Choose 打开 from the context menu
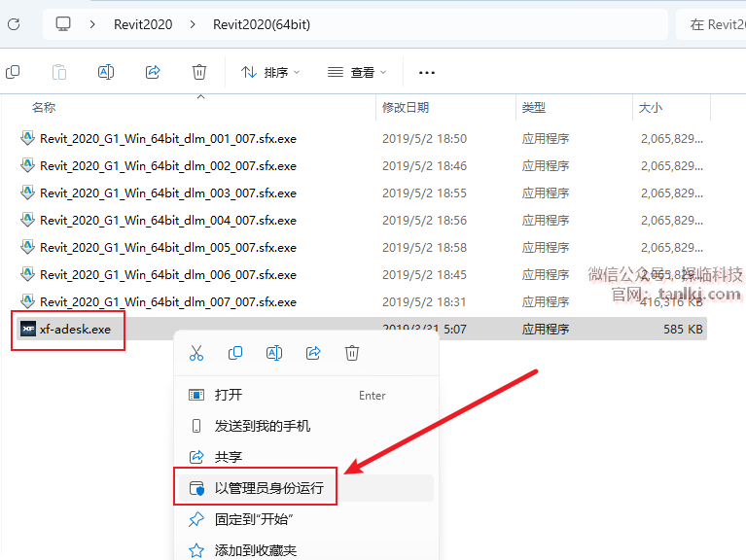This screenshot has height=560, width=746. [x=304, y=395]
